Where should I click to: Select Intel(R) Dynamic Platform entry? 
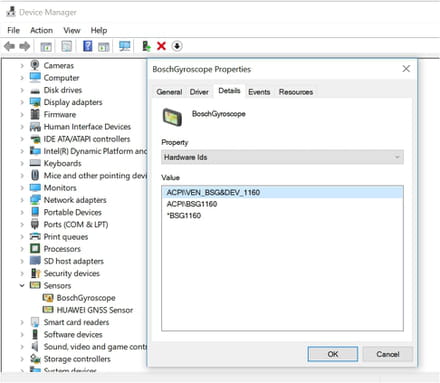point(95,151)
